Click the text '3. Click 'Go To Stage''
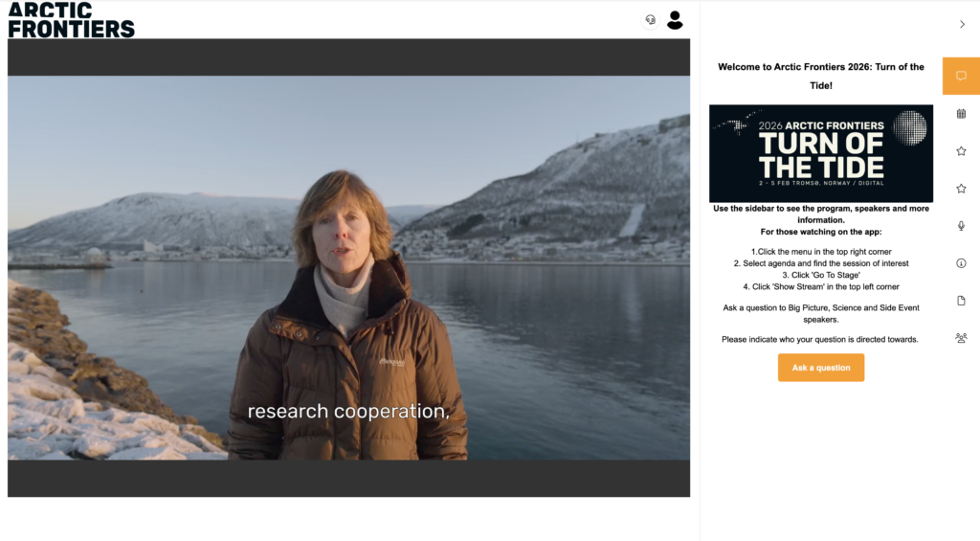 pyautogui.click(x=821, y=275)
